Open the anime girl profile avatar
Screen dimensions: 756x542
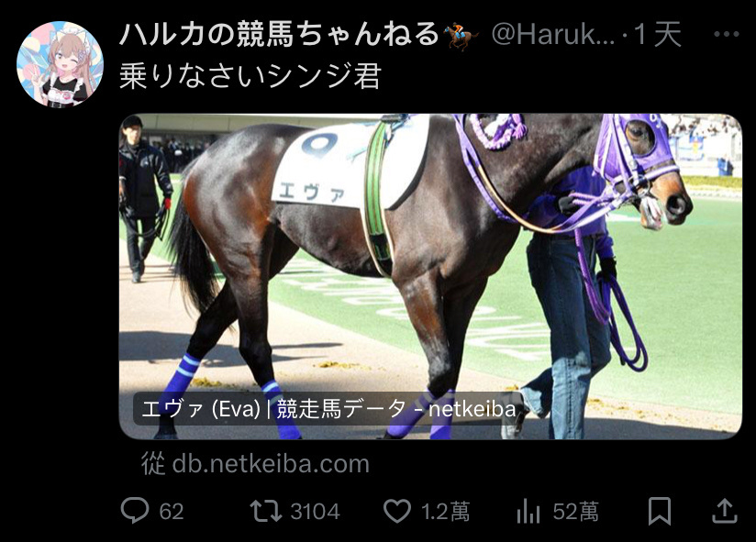(60, 64)
